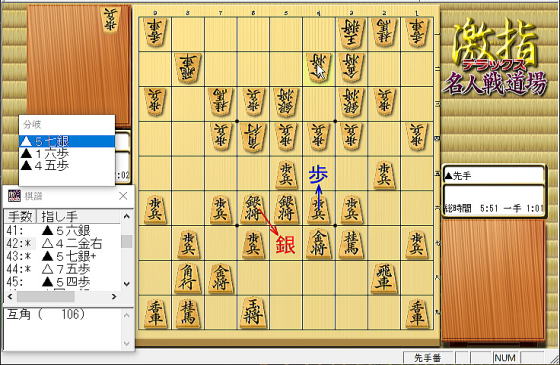Screen dimensions: 560x365
Task: Click the red 銀 hint at 5七
Action: 286,245
